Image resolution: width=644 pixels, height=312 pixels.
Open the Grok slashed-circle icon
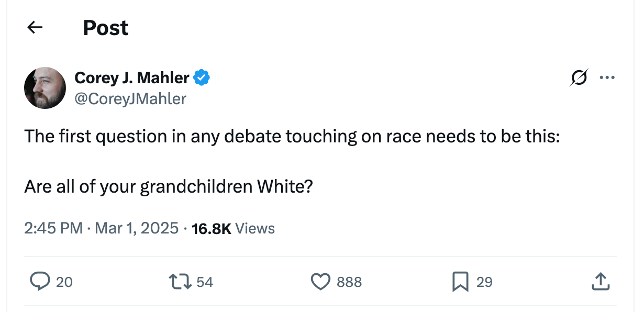580,78
